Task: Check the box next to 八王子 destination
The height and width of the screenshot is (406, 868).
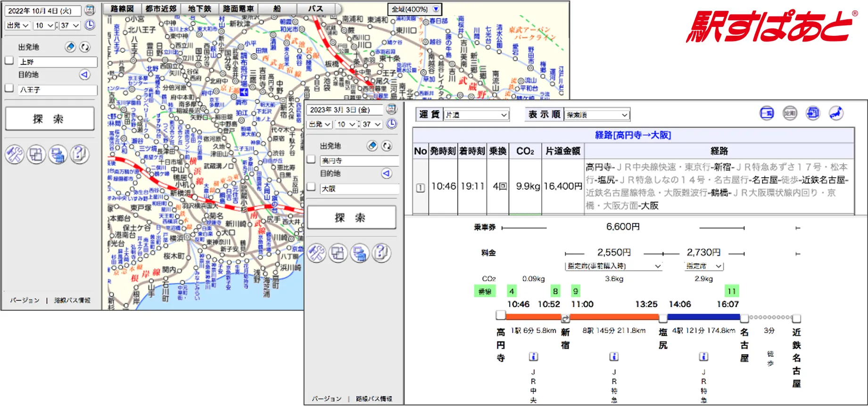Action: point(9,88)
